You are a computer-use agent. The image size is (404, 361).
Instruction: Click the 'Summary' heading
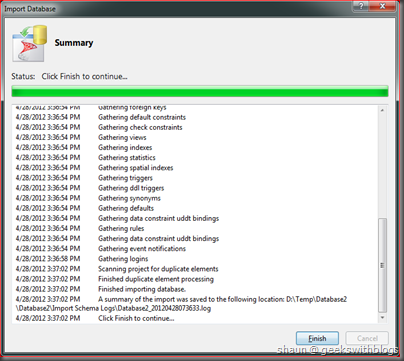tap(74, 43)
